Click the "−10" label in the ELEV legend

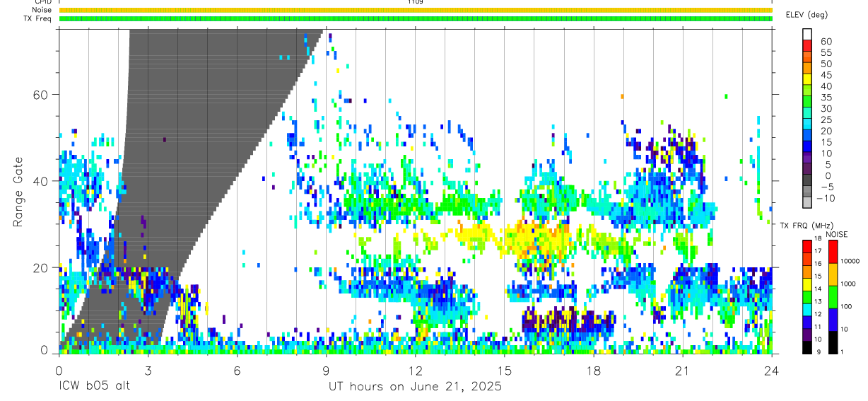coord(826,199)
